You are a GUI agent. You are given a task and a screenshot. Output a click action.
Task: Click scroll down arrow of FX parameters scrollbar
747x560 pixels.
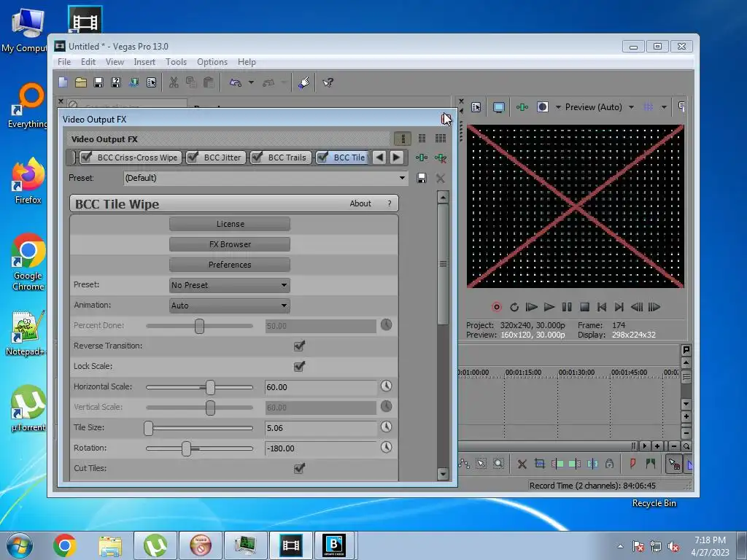443,474
